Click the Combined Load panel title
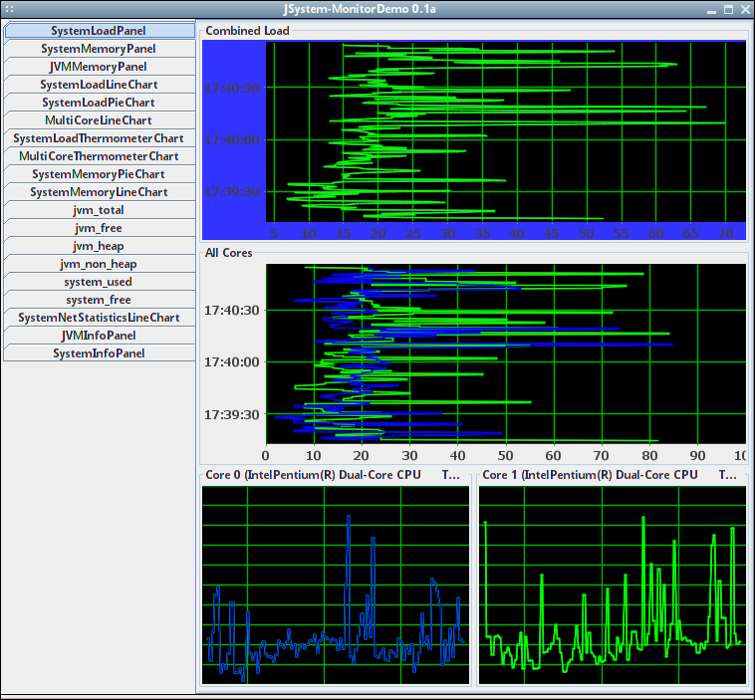This screenshot has height=700, width=755. pos(247,31)
